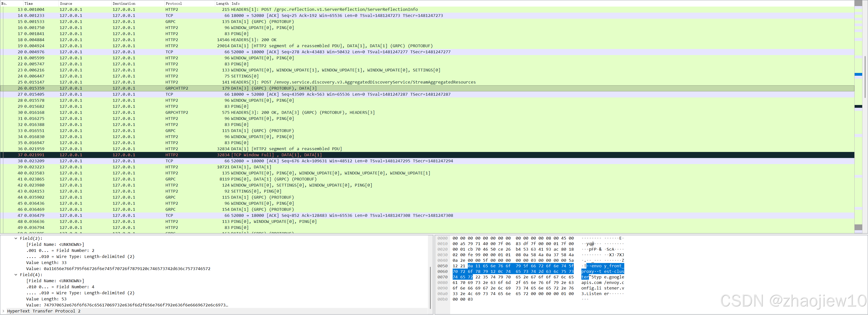Image resolution: width=868 pixels, height=315 pixels.
Task: Select packet 18 HEADERS 200 OK row
Action: coord(253,40)
